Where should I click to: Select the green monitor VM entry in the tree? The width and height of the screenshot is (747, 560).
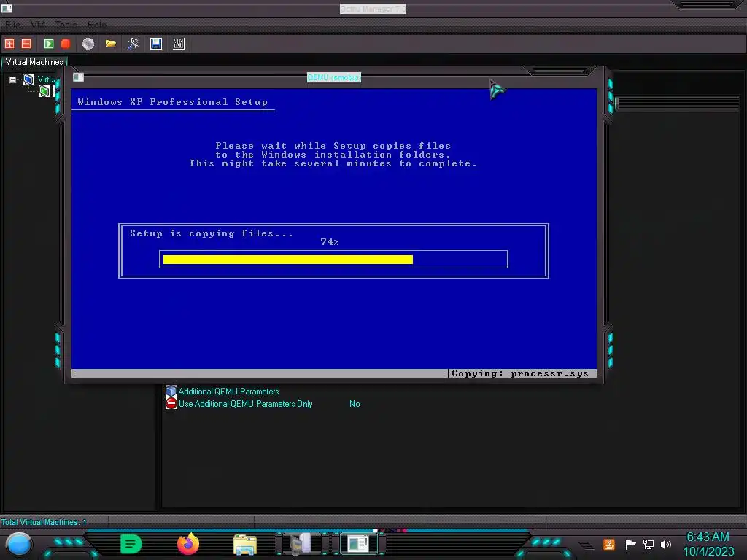(x=44, y=91)
